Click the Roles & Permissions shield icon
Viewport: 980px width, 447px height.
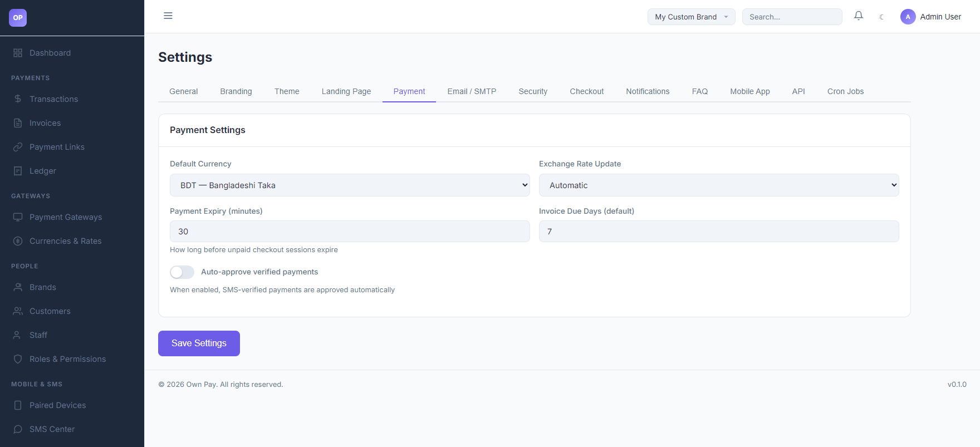coord(18,359)
